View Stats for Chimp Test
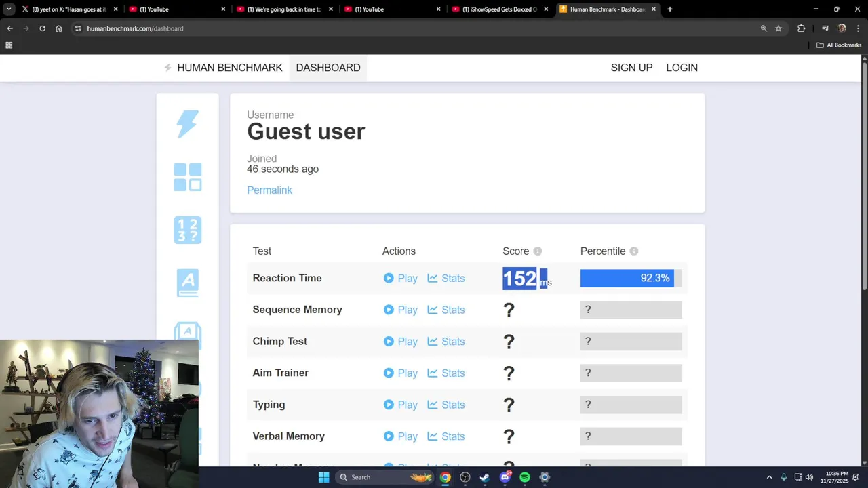 click(x=446, y=342)
